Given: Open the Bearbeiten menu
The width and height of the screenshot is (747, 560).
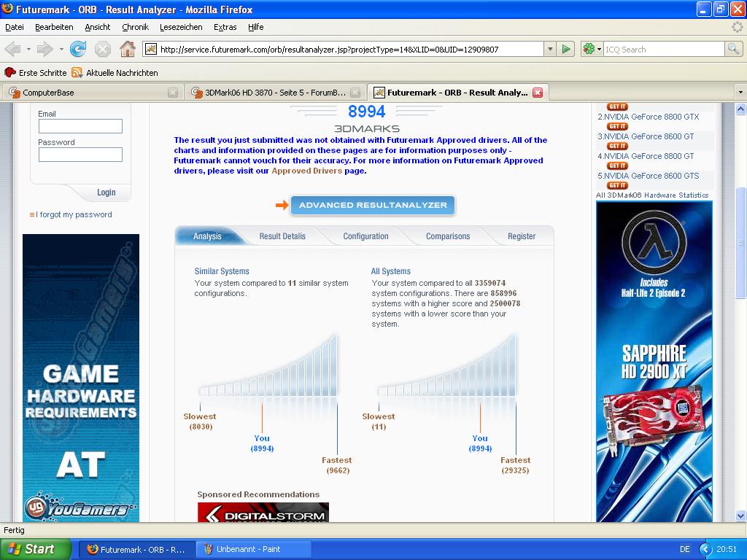Looking at the screenshot, I should pyautogui.click(x=54, y=27).
